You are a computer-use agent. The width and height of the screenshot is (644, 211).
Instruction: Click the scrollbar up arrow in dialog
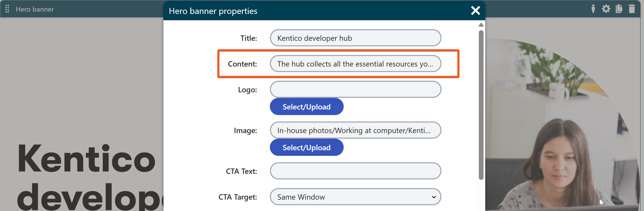(481, 25)
